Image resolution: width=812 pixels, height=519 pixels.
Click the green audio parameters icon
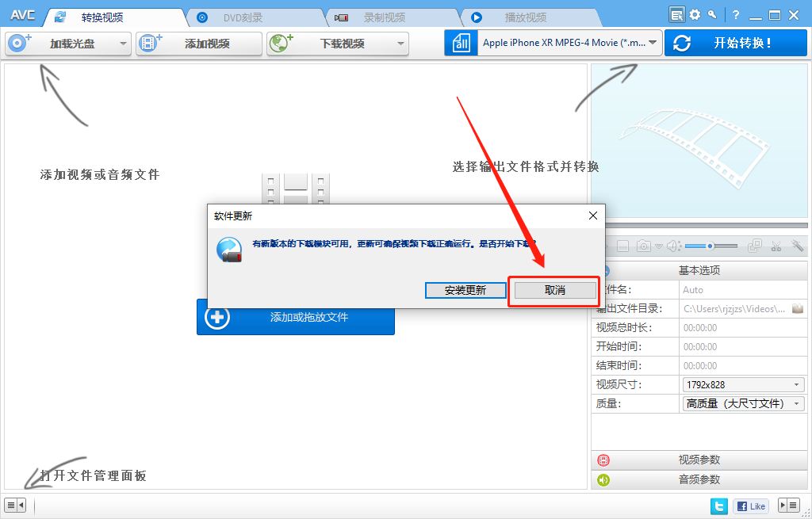tap(603, 480)
